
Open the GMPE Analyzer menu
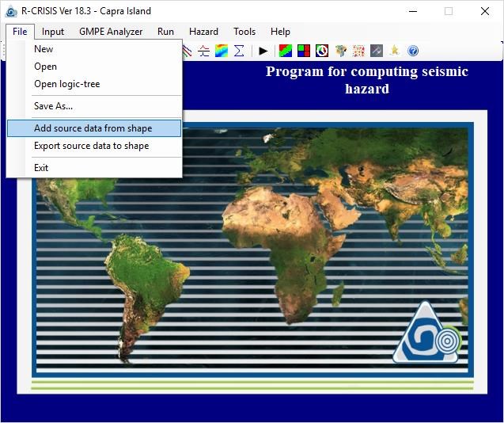111,32
